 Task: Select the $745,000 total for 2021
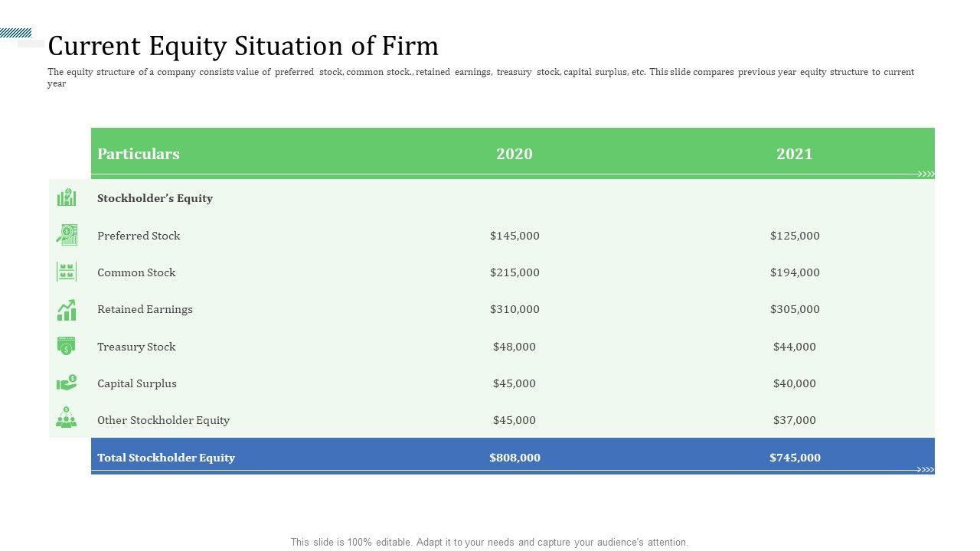[795, 458]
